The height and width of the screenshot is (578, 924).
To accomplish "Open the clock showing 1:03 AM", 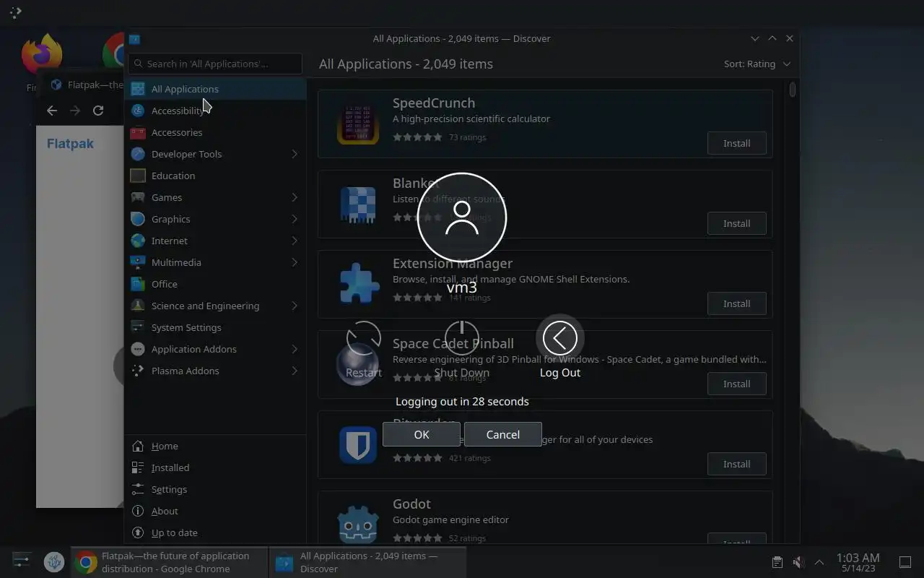I will pyautogui.click(x=858, y=562).
